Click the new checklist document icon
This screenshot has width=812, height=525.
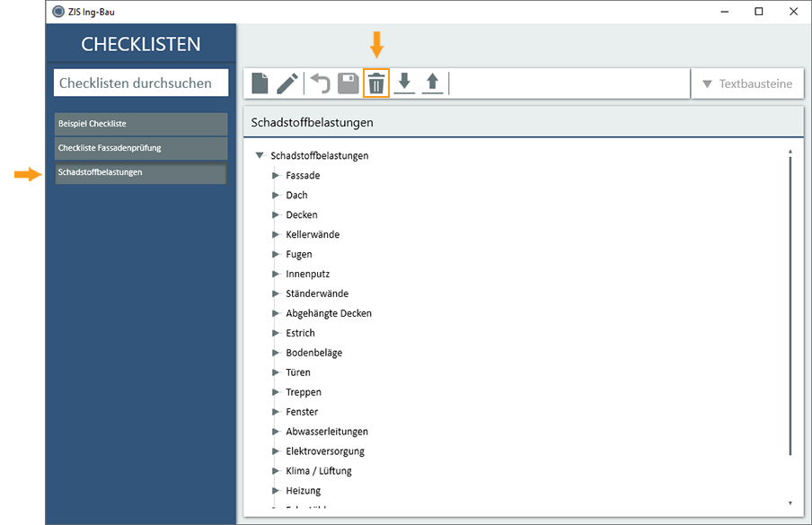(x=260, y=83)
